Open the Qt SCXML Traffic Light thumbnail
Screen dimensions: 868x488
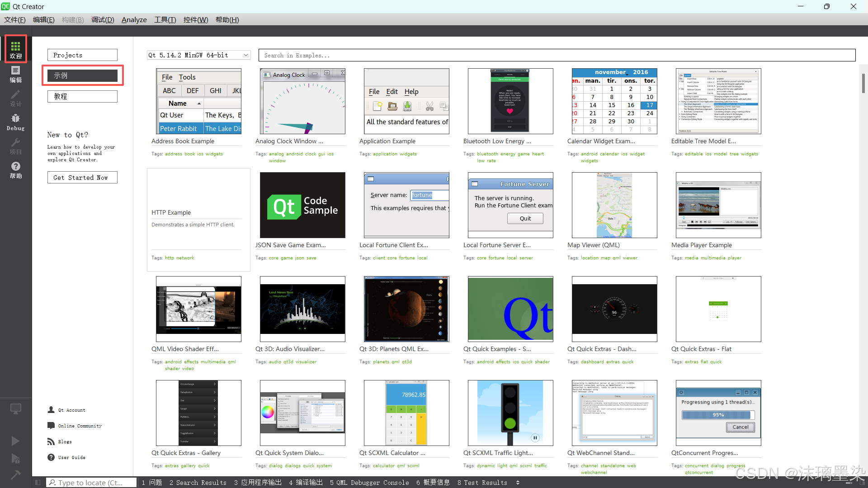(510, 413)
